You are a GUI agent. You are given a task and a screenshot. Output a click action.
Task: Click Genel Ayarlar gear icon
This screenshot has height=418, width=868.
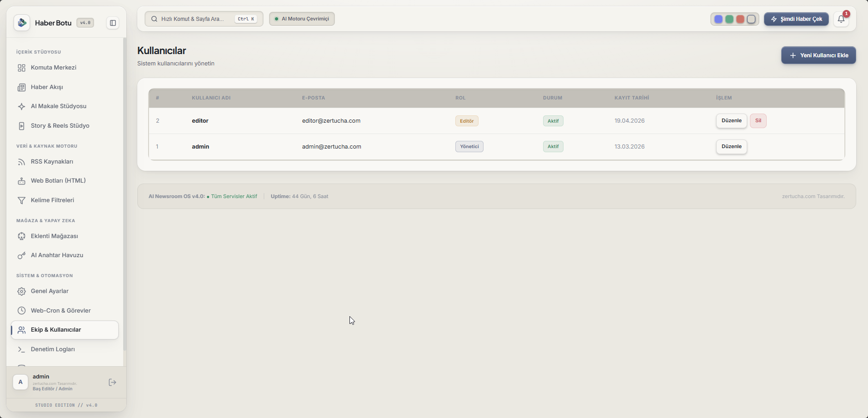(x=21, y=291)
